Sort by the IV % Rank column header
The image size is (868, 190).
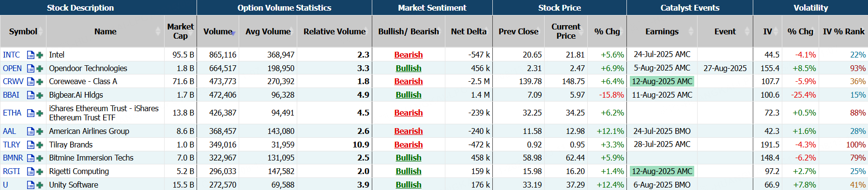(843, 31)
